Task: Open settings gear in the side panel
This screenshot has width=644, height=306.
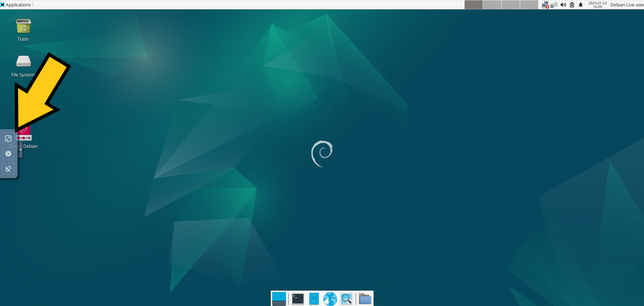Action: (x=8, y=154)
